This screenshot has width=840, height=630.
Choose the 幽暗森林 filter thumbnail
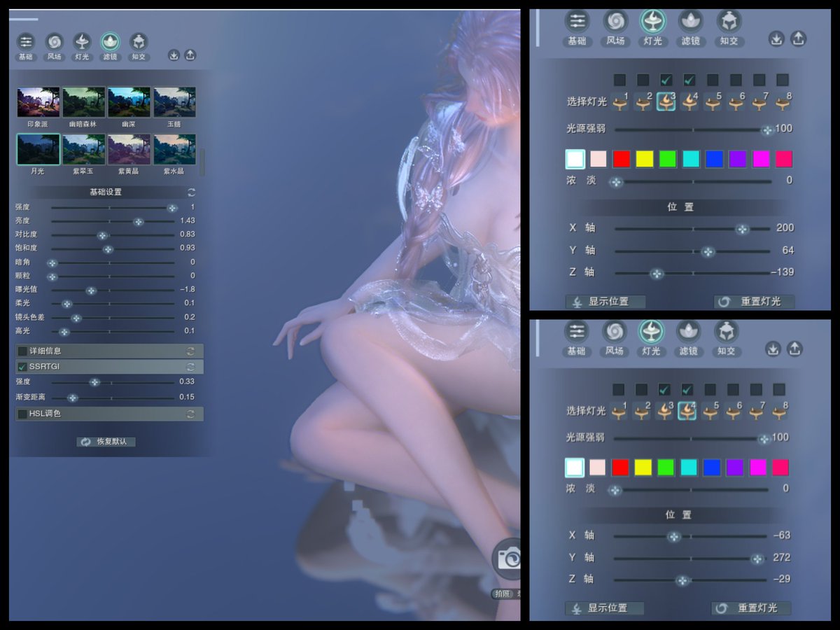pyautogui.click(x=84, y=102)
